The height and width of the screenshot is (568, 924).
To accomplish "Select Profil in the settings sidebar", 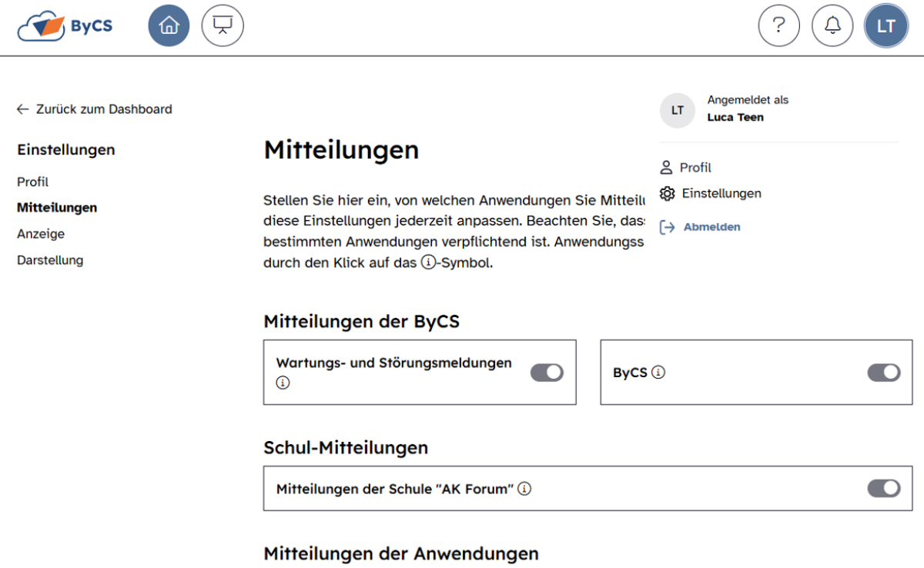I will point(33,182).
